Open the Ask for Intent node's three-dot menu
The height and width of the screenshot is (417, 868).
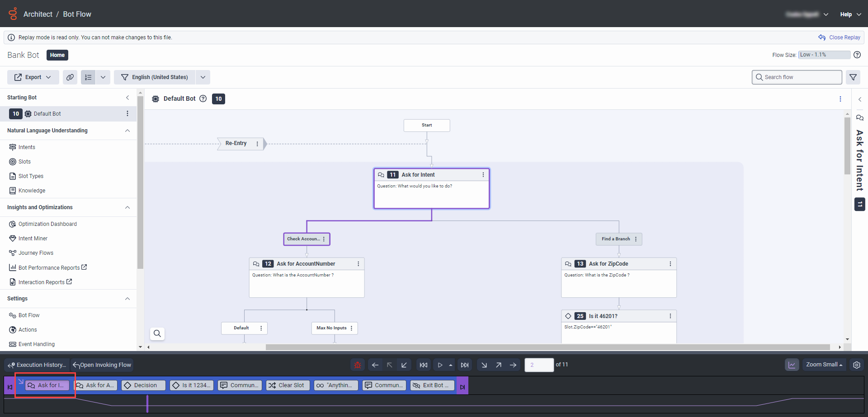coord(483,175)
